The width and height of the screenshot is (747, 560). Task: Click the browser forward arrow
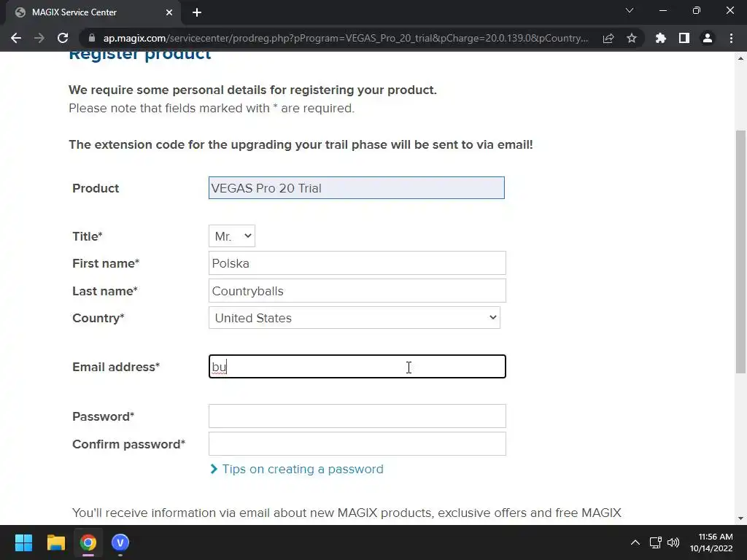(x=39, y=38)
